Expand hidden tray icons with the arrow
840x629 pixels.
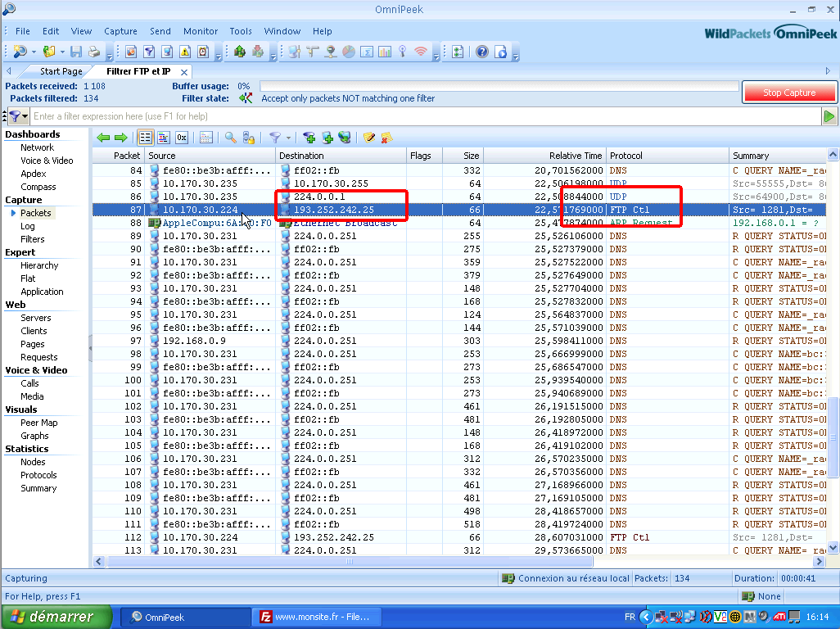click(x=646, y=617)
